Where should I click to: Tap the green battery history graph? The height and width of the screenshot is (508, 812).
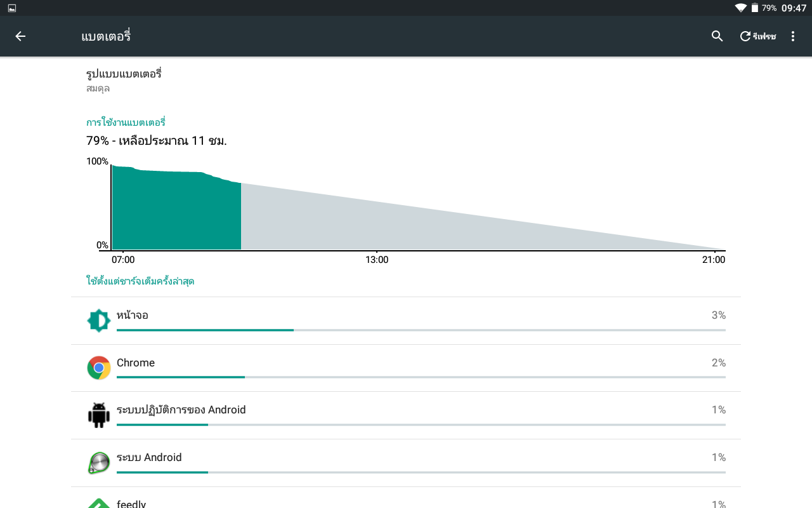(176, 210)
